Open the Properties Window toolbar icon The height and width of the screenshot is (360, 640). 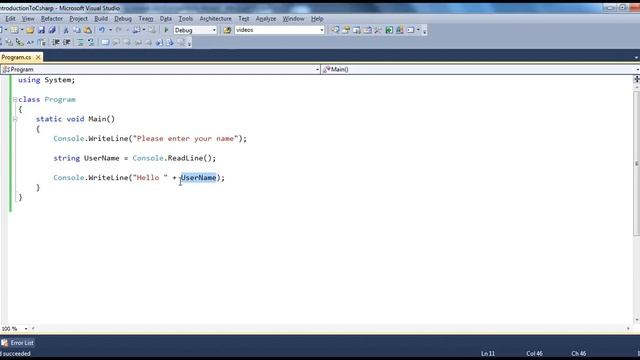click(346, 30)
